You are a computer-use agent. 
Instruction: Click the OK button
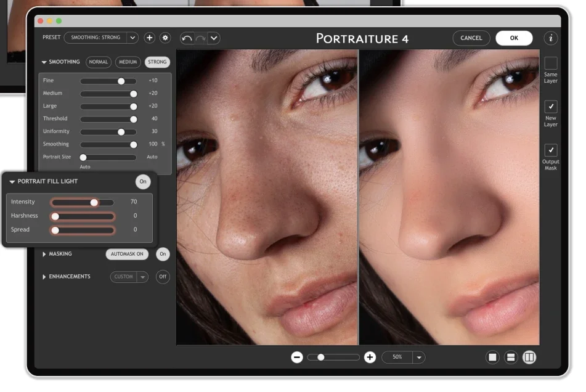coord(514,38)
